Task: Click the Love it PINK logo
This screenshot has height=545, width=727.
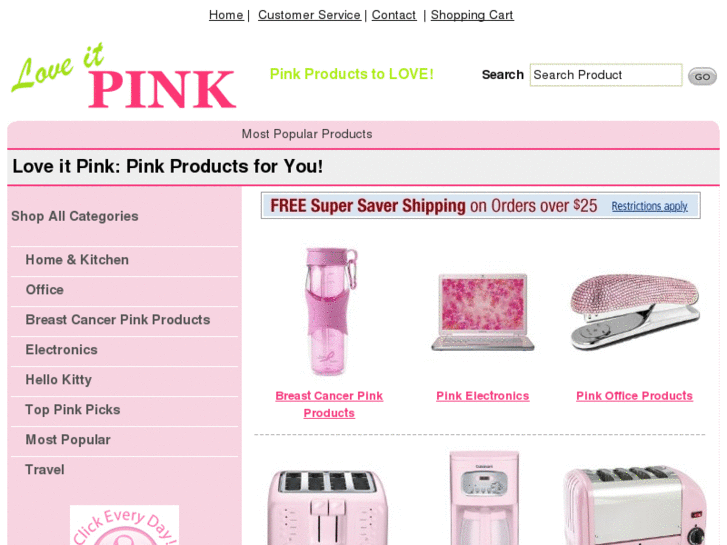Action: click(124, 76)
